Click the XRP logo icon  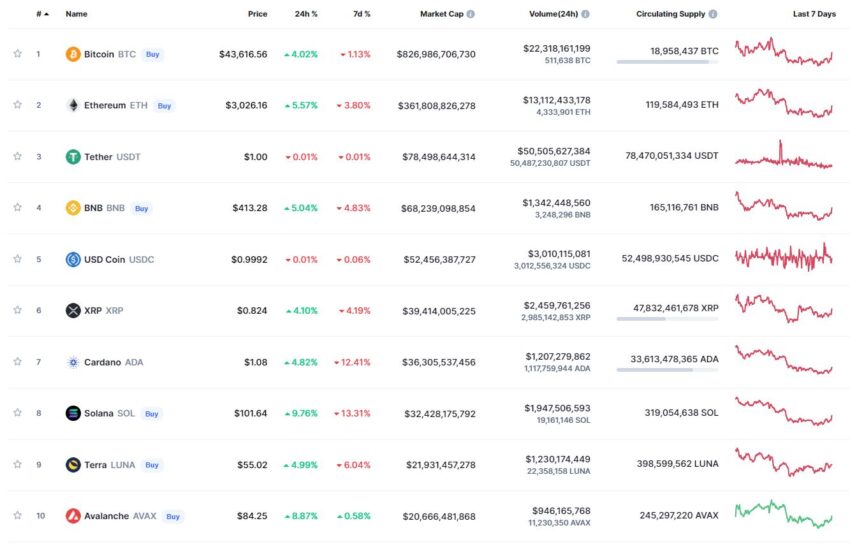tap(73, 310)
